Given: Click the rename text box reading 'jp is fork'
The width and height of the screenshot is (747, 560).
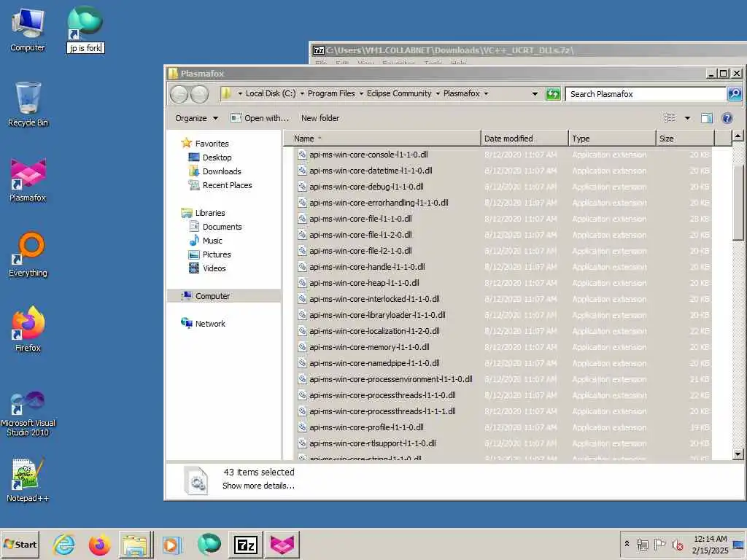Looking at the screenshot, I should click(x=85, y=48).
